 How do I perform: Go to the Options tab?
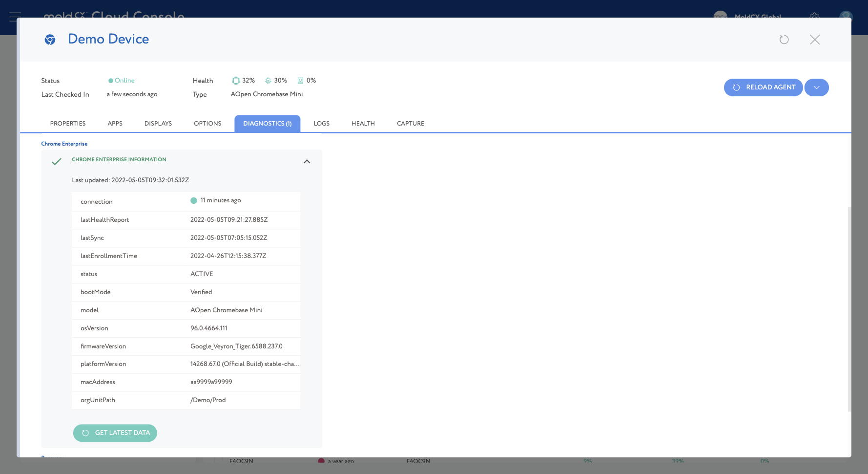click(207, 124)
